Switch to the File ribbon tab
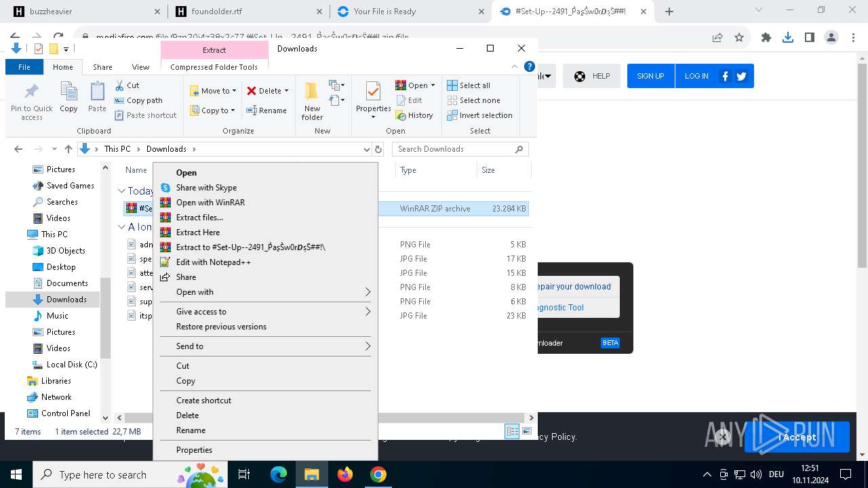This screenshot has width=868, height=488. click(x=24, y=67)
